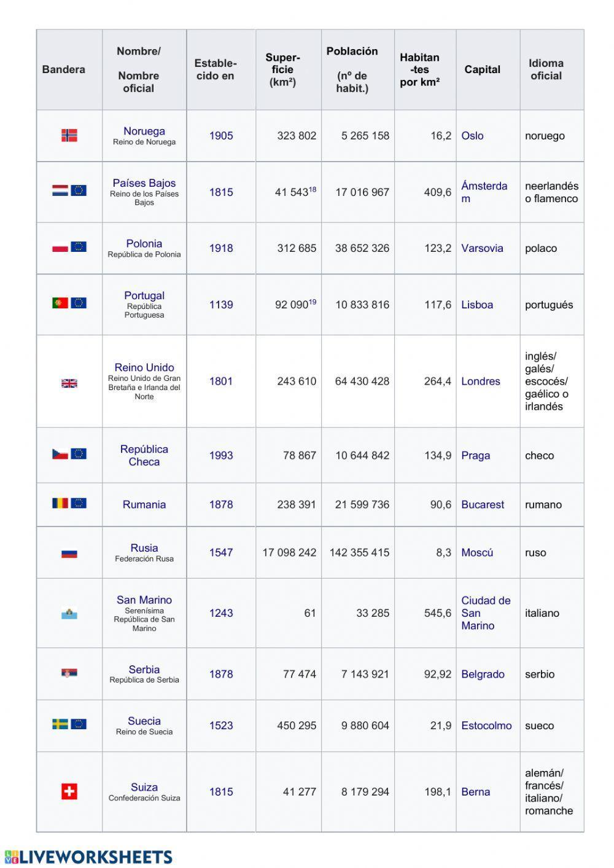
Task: Click the República Checa link
Action: click(144, 455)
